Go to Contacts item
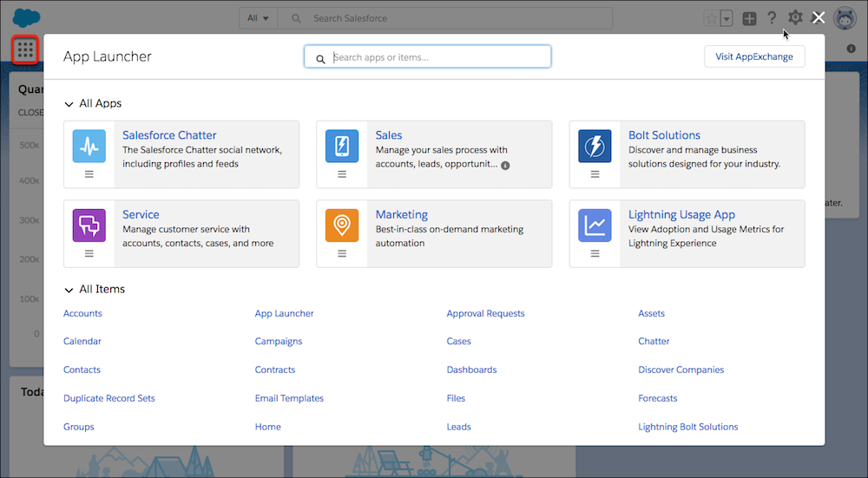Screen dimensions: 868x478 (82, 370)
